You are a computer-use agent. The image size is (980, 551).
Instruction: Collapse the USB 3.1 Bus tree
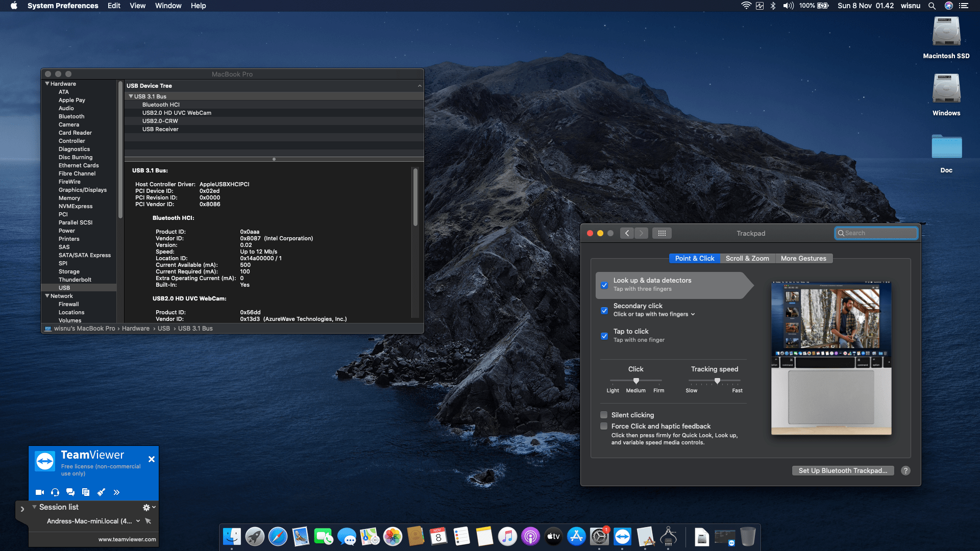tap(132, 96)
